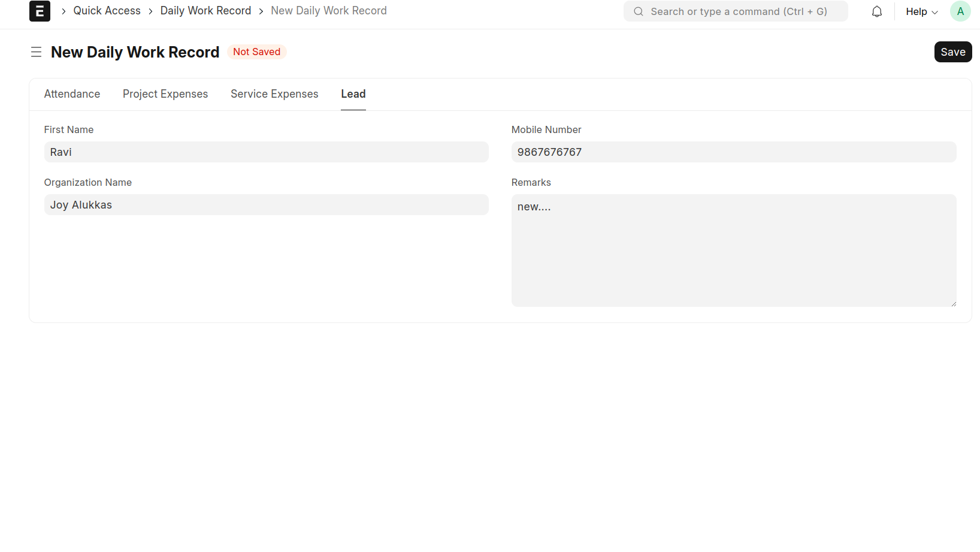Screen dimensions: 980x552
Task: Select the Service Expenses tab
Action: pos(274,94)
